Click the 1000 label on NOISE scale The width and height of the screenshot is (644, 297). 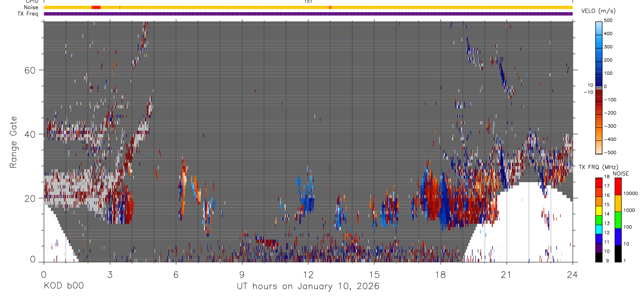(x=629, y=210)
